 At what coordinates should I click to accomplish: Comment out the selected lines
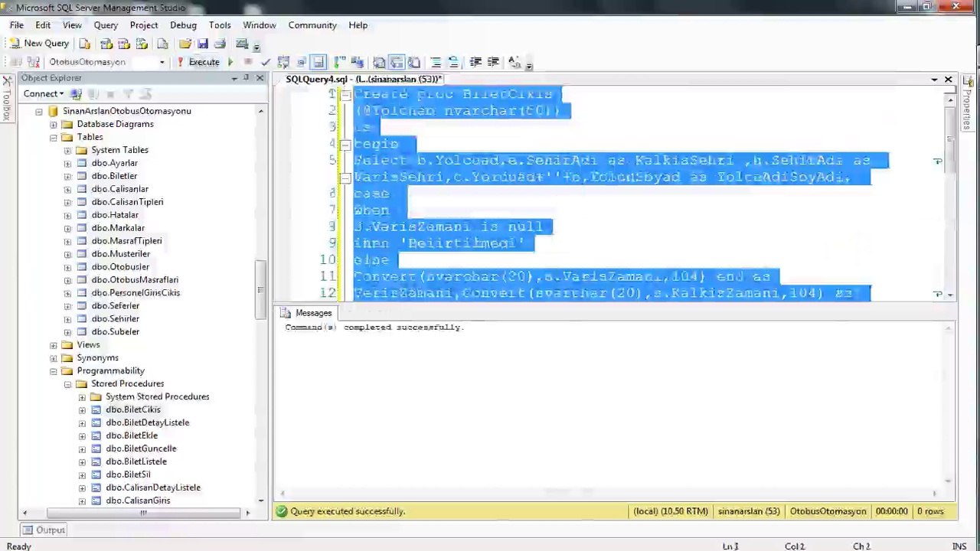pyautogui.click(x=436, y=62)
